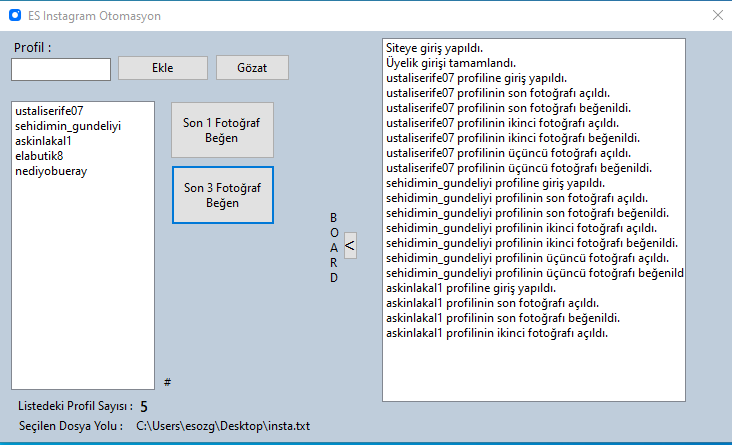The width and height of the screenshot is (732, 445).
Task: Collapse the board with the < button
Action: 350,246
